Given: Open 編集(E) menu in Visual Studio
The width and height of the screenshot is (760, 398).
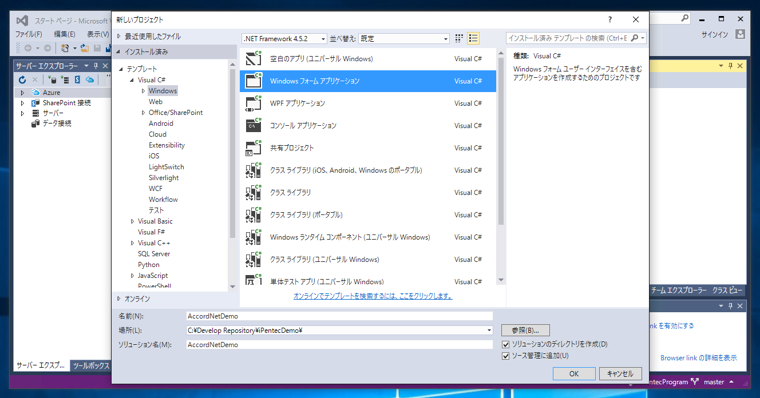Looking at the screenshot, I should pyautogui.click(x=64, y=34).
